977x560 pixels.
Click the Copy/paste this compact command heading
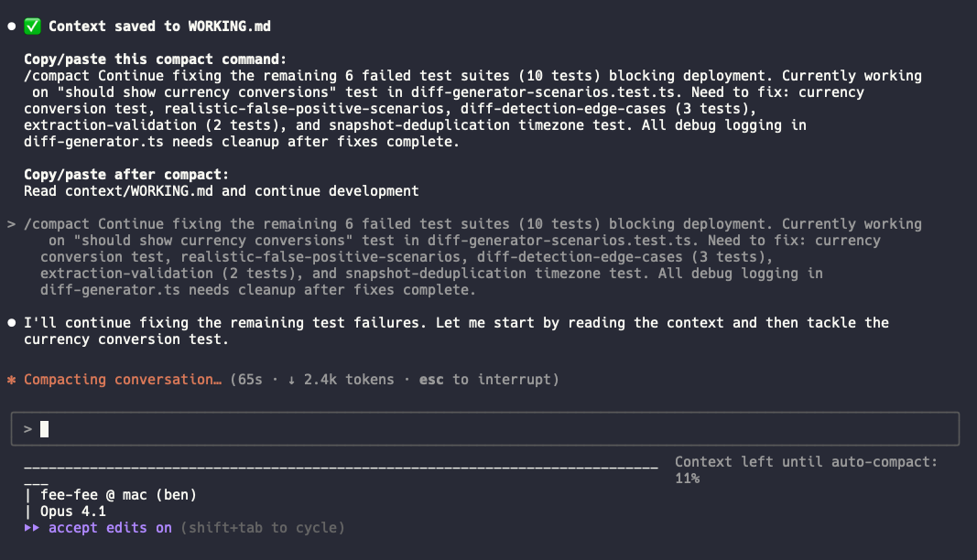click(155, 59)
